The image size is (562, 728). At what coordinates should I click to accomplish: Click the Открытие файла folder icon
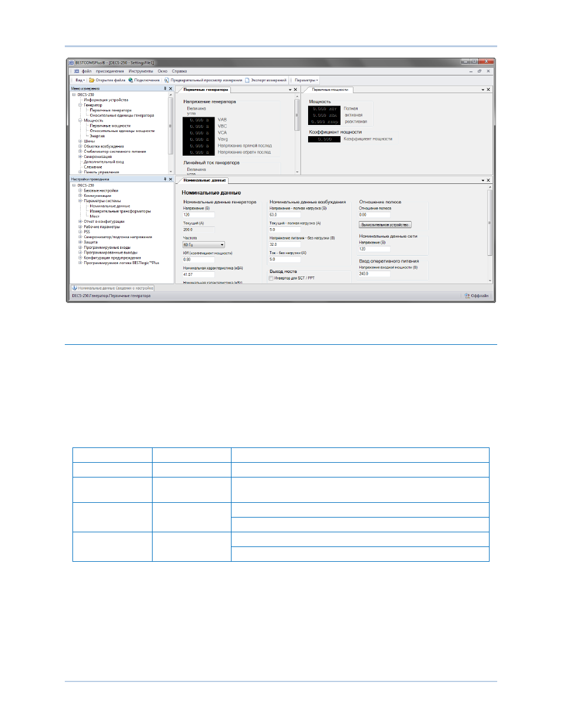pyautogui.click(x=92, y=80)
